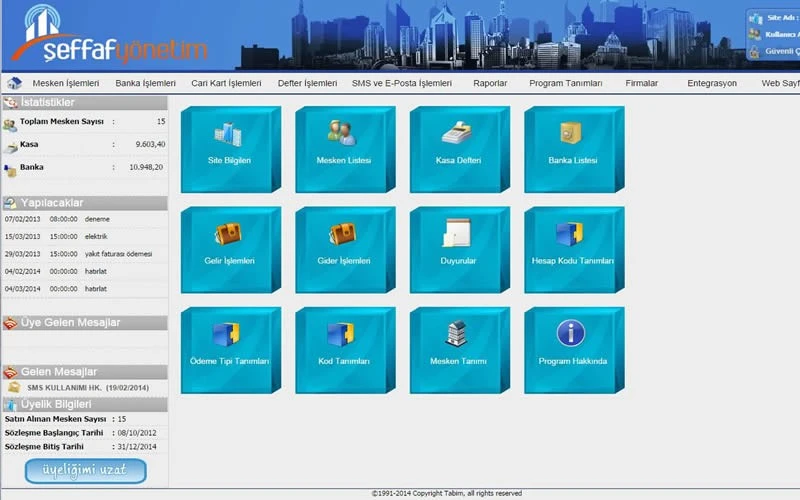Open Program Hakkında info icon

[572, 334]
